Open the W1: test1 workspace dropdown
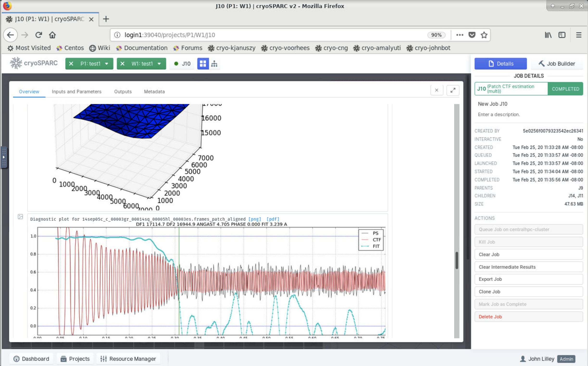The image size is (588, 366). point(159,63)
